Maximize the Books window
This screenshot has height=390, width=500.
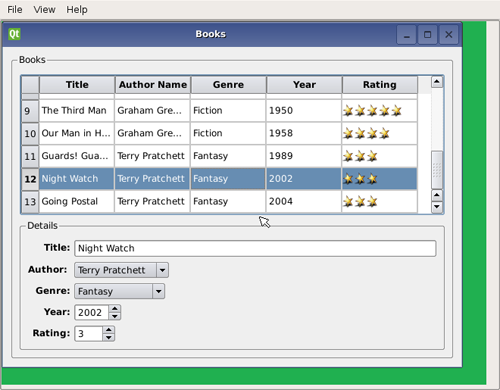[x=427, y=35]
